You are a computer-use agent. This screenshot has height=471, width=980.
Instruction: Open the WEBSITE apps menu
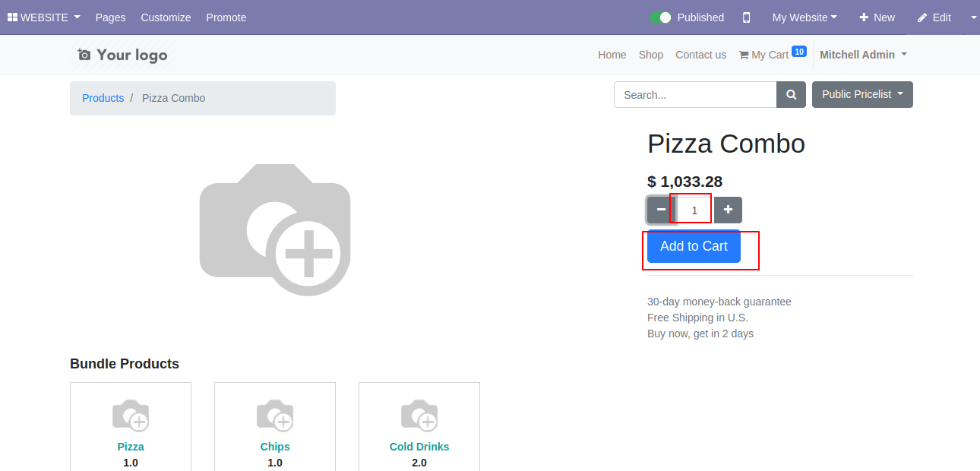coord(44,17)
